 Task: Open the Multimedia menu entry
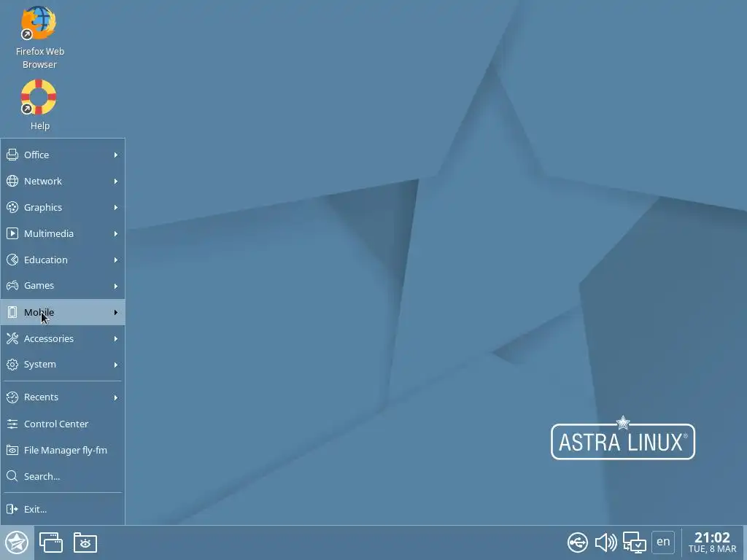(63, 233)
